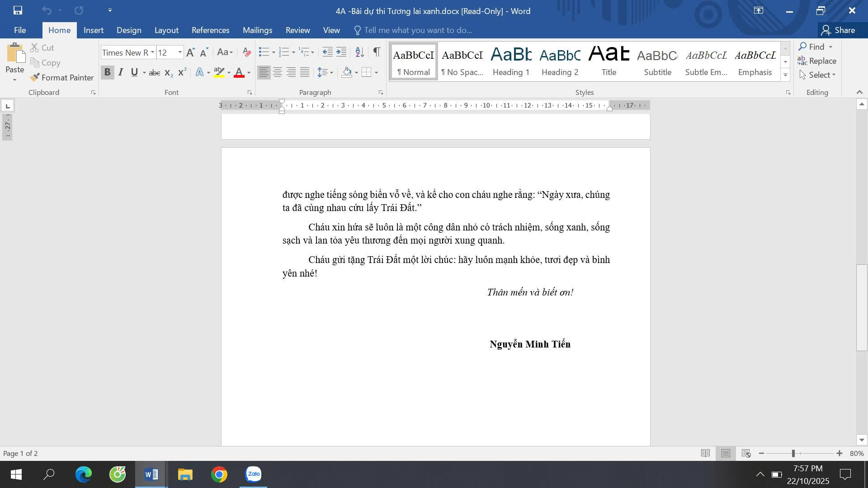Open Shading color dropdown arrow
This screenshot has height=488, width=868.
pos(356,72)
